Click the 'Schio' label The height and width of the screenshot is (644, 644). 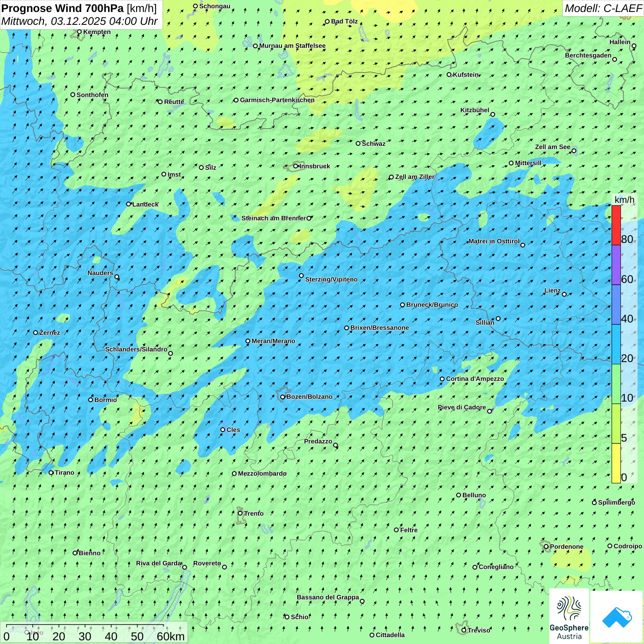(299, 617)
